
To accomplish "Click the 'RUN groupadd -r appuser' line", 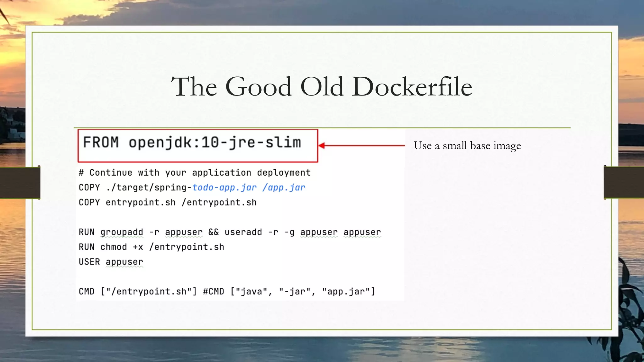I will [x=230, y=232].
